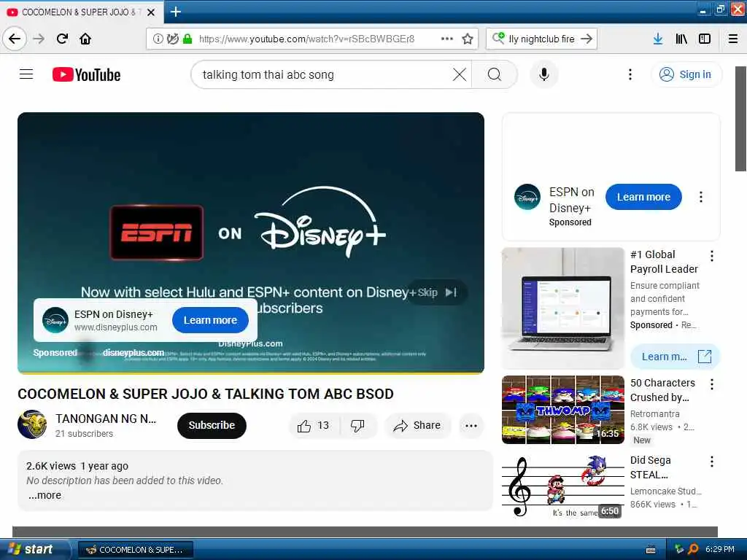Viewport: 747px width, 560px height.
Task: Reload the page with the refresh icon
Action: (x=62, y=39)
